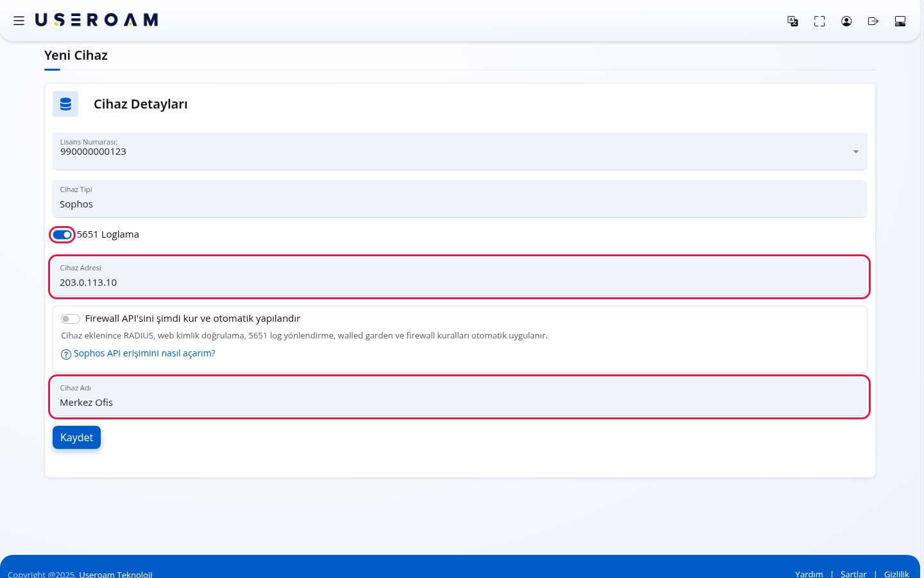Viewport: 924px width, 578px height.
Task: Open the hamburger navigation menu
Action: click(x=19, y=21)
